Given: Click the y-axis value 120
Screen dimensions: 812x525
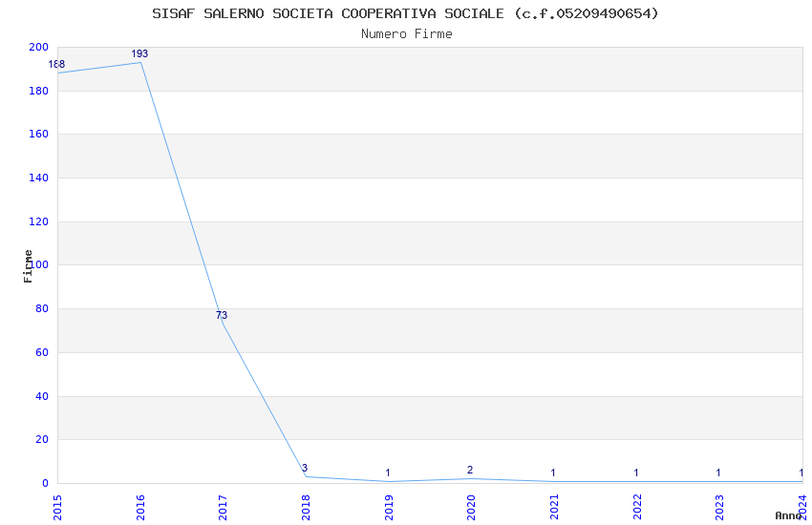Looking at the screenshot, I should [39, 221].
